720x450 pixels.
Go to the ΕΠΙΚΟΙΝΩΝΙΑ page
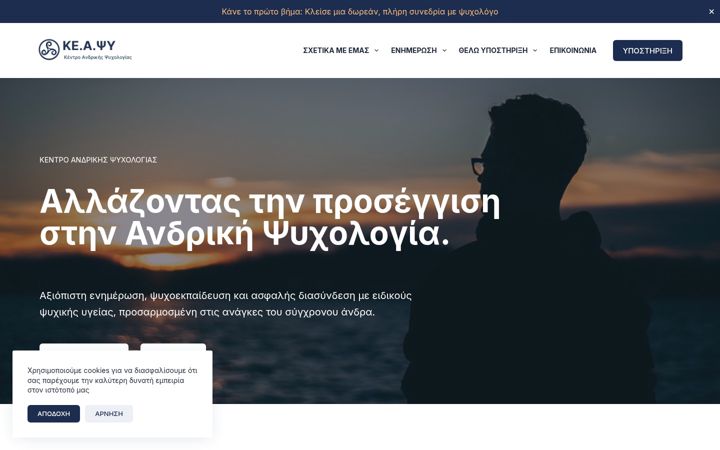[x=573, y=51]
